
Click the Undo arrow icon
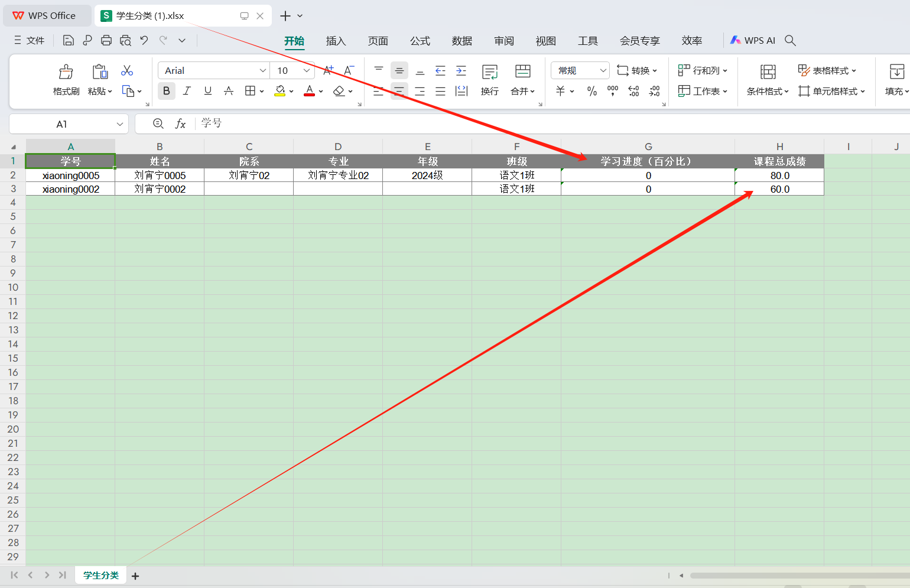(x=144, y=40)
